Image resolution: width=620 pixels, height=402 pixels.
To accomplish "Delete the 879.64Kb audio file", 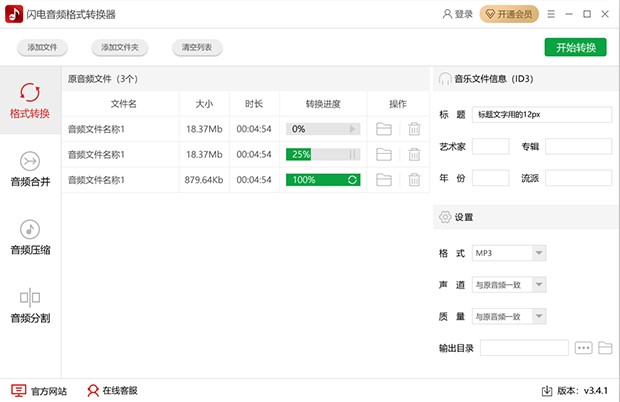I will [x=414, y=180].
